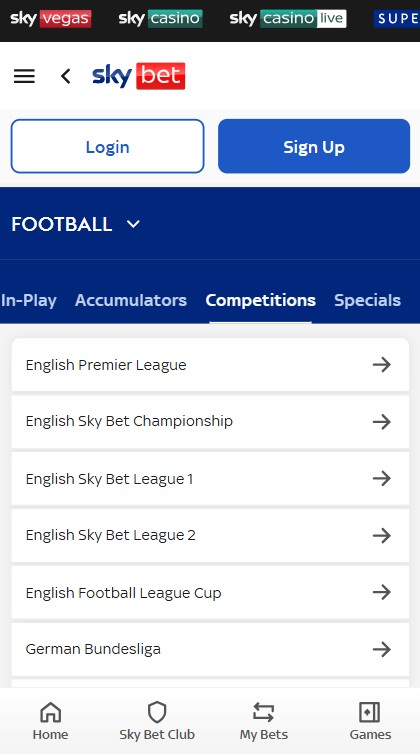Open Sky Casino Live logo link

(288, 19)
